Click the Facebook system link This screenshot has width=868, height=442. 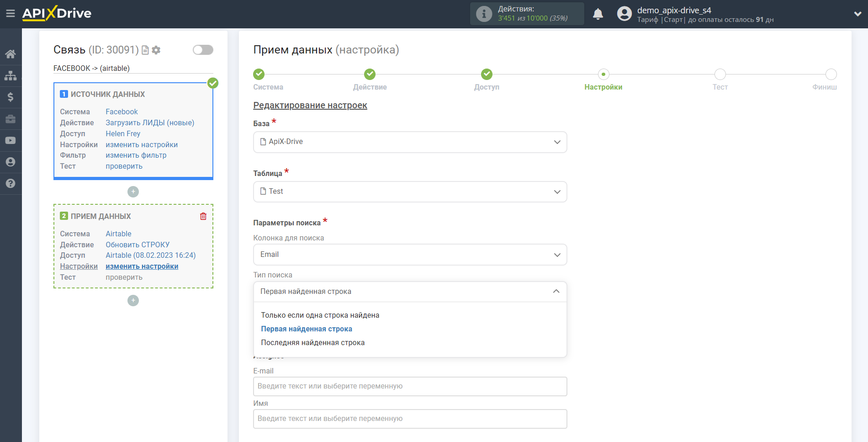[x=122, y=112]
